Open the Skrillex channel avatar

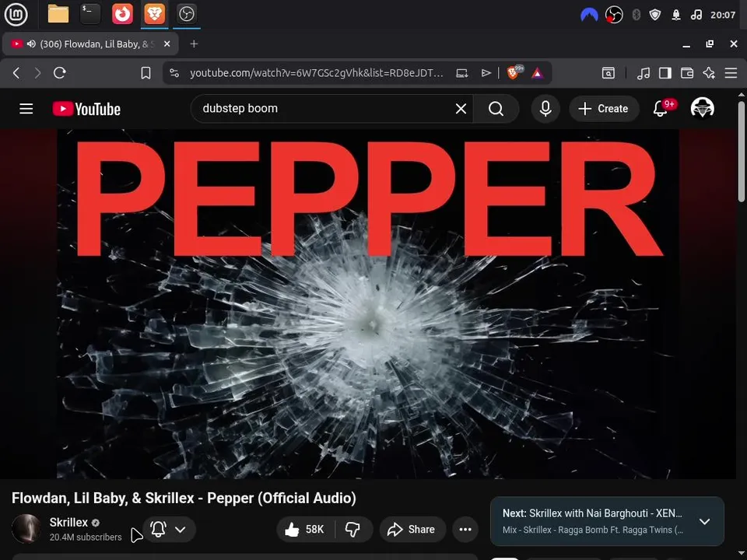pos(26,529)
